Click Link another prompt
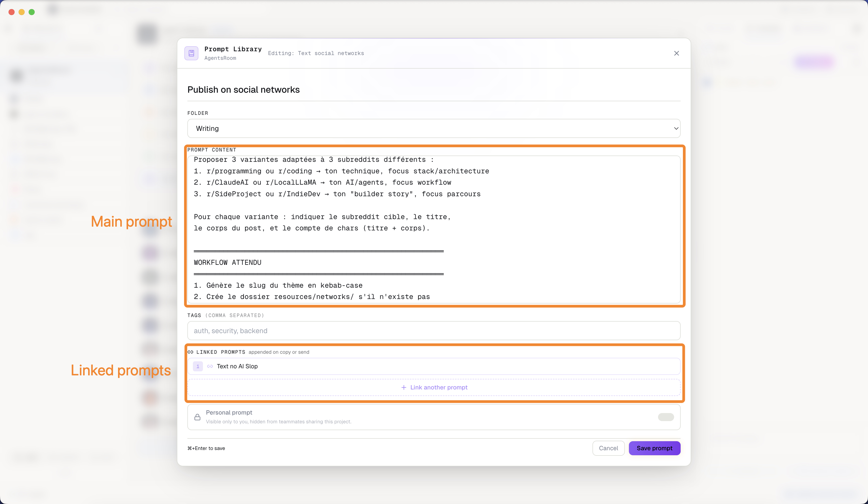 (x=434, y=387)
